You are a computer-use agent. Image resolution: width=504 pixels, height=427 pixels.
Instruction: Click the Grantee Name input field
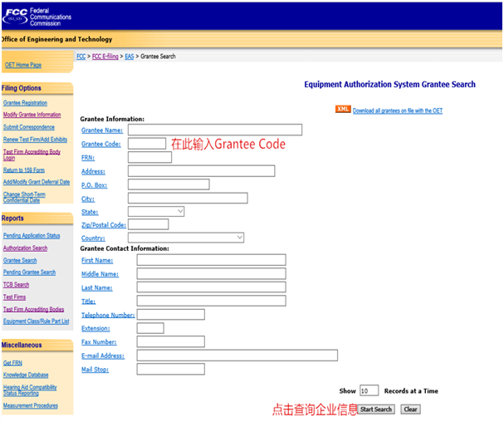pyautogui.click(x=215, y=130)
